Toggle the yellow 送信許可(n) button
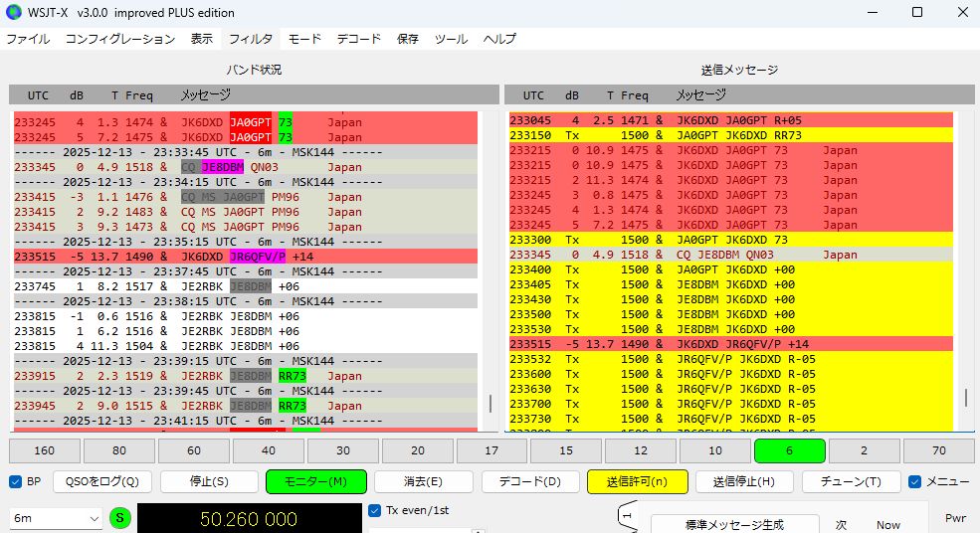 click(x=638, y=481)
